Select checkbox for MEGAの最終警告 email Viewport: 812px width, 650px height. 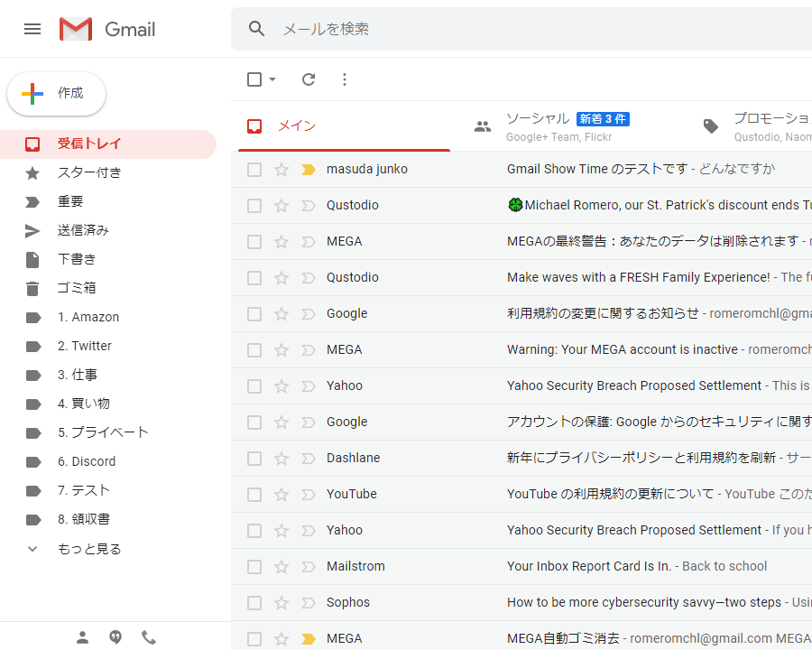pyautogui.click(x=254, y=242)
